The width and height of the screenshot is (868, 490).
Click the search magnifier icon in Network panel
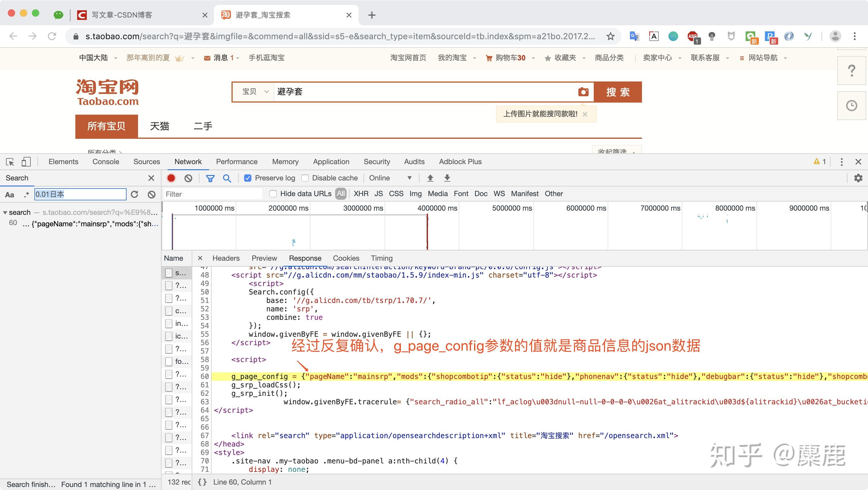(228, 178)
